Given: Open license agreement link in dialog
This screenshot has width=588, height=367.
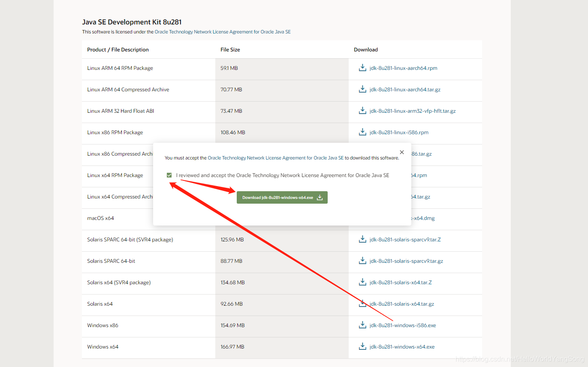Looking at the screenshot, I should pyautogui.click(x=276, y=158).
